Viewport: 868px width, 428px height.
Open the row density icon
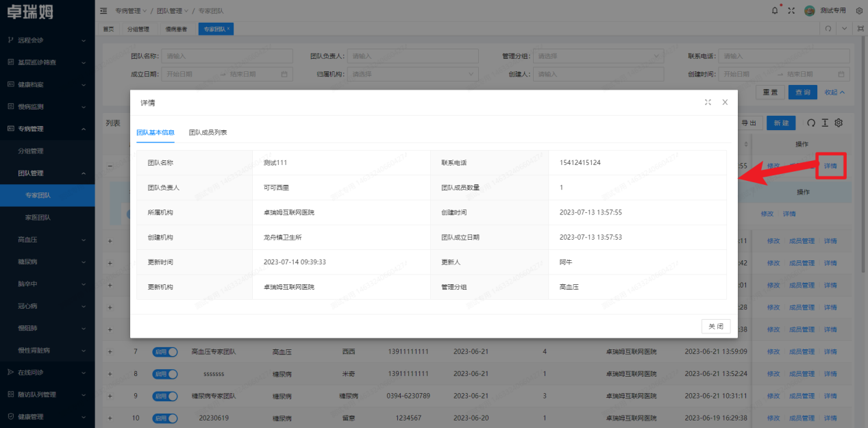[x=825, y=123]
